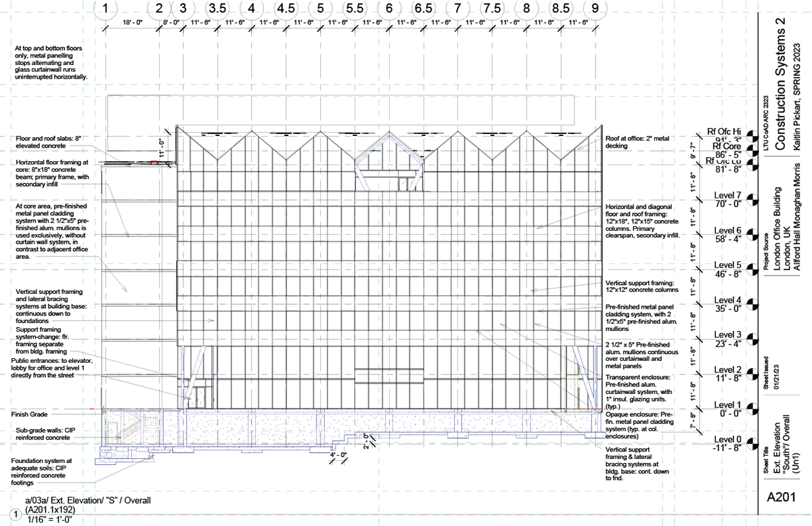
Task: Click the 70' - 0" elevation value
Action: (728, 203)
